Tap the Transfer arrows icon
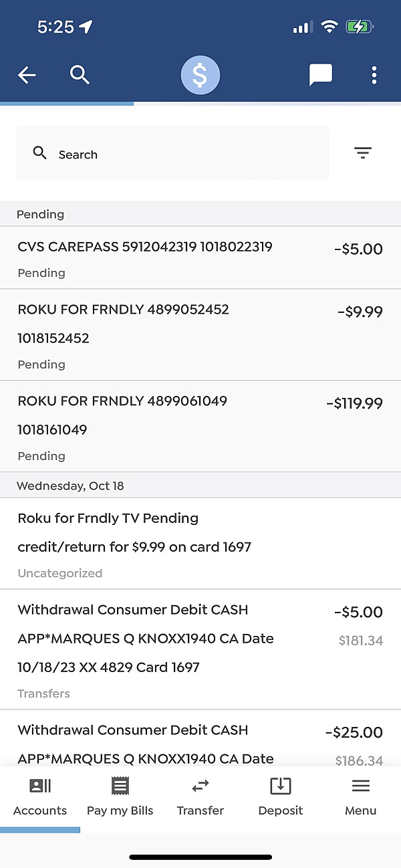Screen dimensions: 401x868 point(200,786)
